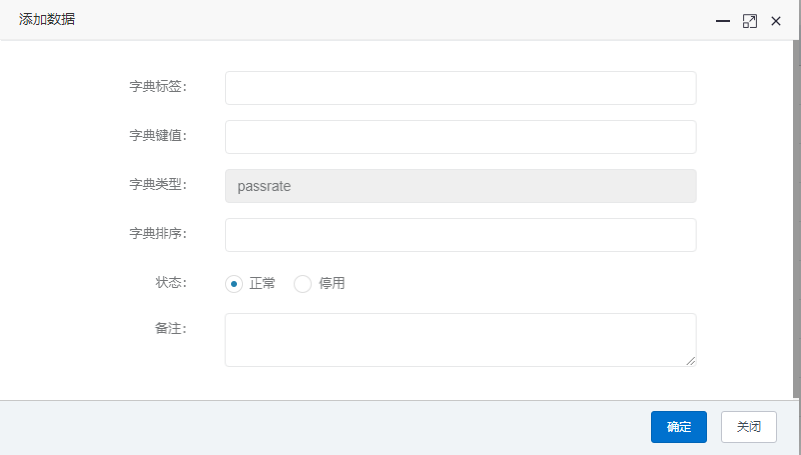Click the 确定 confirm button
The width and height of the screenshot is (801, 455).
click(x=678, y=427)
